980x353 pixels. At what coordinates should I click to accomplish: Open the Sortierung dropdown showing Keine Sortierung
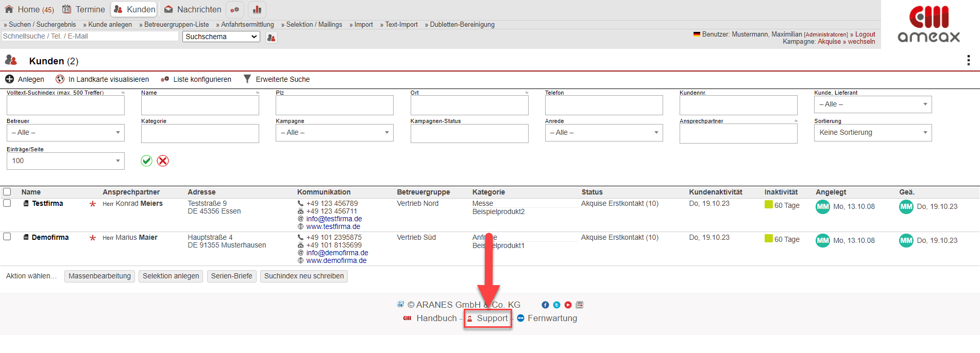(x=872, y=133)
